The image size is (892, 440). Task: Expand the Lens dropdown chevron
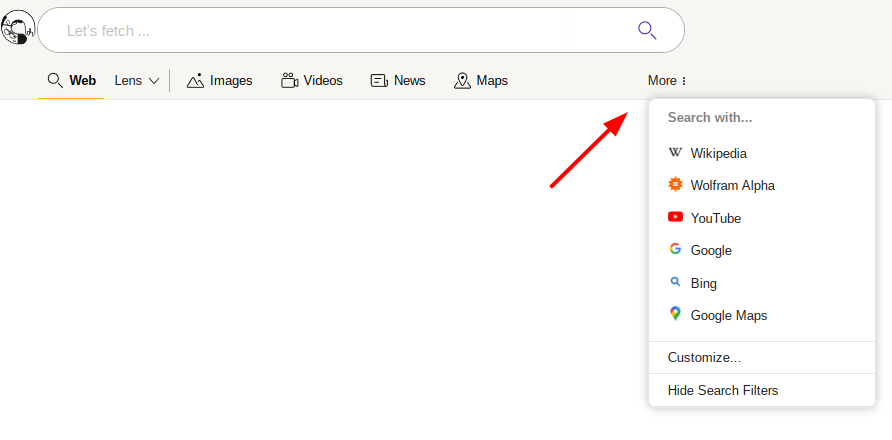pos(154,81)
